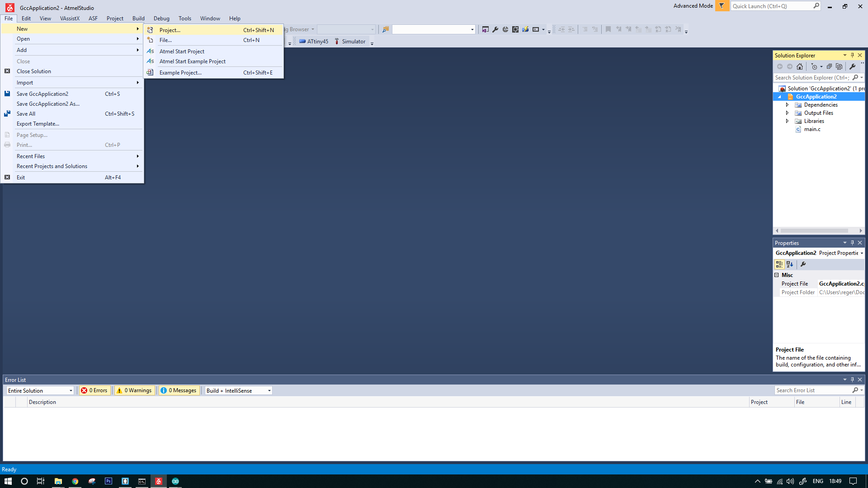Click Export Template... menu item

[x=72, y=124]
